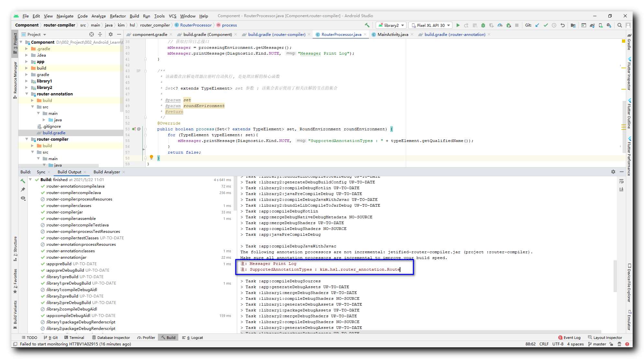
Task: Click the green Run app button
Action: point(458,25)
